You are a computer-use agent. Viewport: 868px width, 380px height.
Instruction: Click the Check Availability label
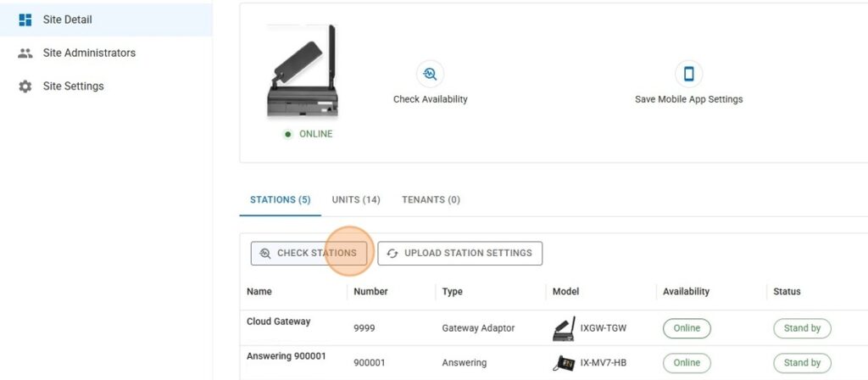pyautogui.click(x=430, y=99)
